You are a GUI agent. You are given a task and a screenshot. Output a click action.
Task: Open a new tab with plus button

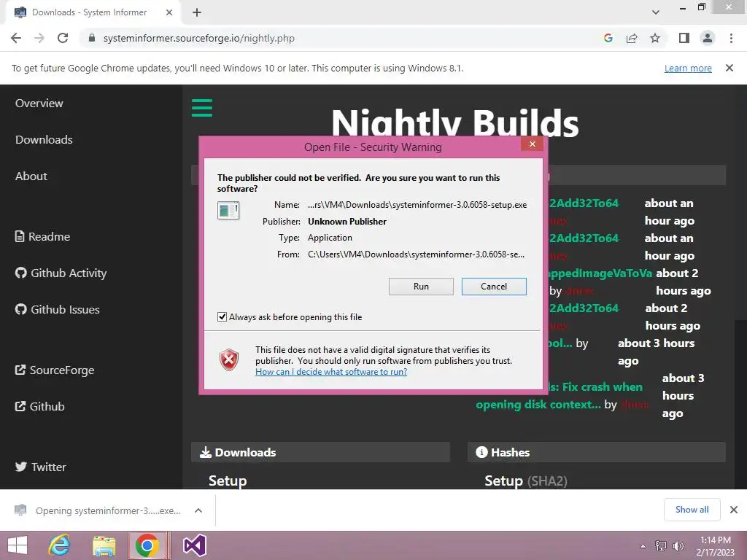pyautogui.click(x=197, y=12)
